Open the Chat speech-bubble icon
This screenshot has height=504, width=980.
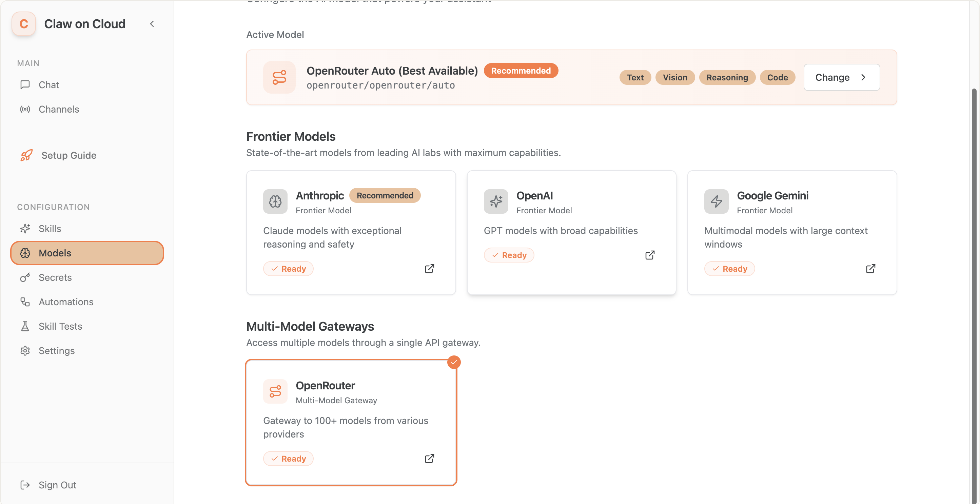click(25, 84)
